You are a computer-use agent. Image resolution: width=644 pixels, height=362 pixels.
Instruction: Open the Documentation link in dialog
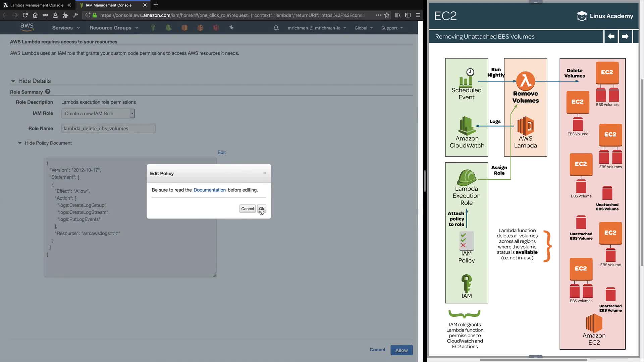click(x=209, y=190)
